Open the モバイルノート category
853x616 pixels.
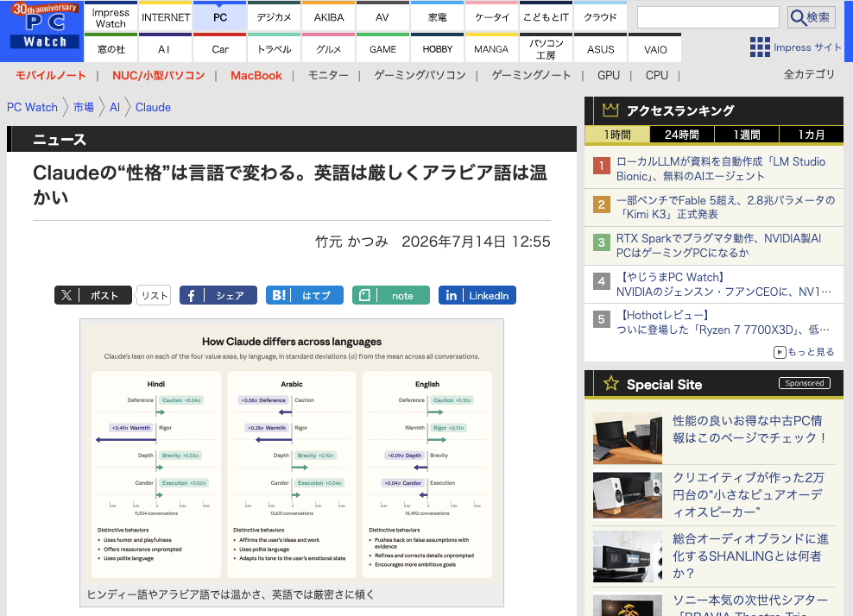(x=51, y=76)
